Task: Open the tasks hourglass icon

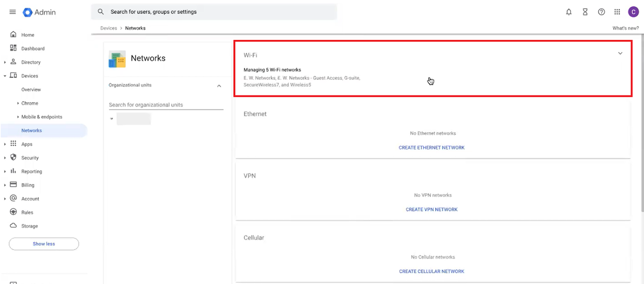Action: (x=585, y=12)
